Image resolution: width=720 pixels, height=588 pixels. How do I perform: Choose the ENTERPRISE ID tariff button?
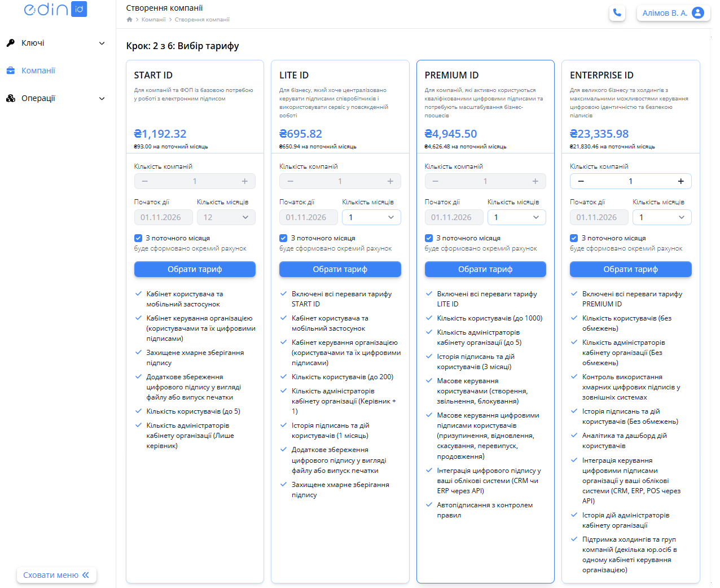[x=631, y=269]
